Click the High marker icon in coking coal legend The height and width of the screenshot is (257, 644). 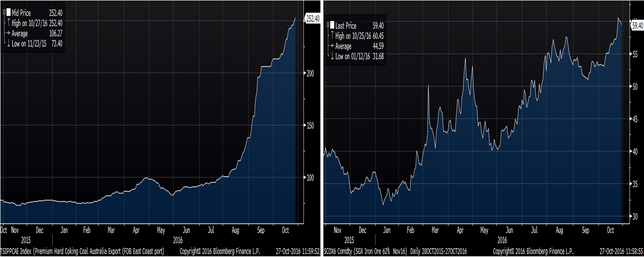(5, 22)
